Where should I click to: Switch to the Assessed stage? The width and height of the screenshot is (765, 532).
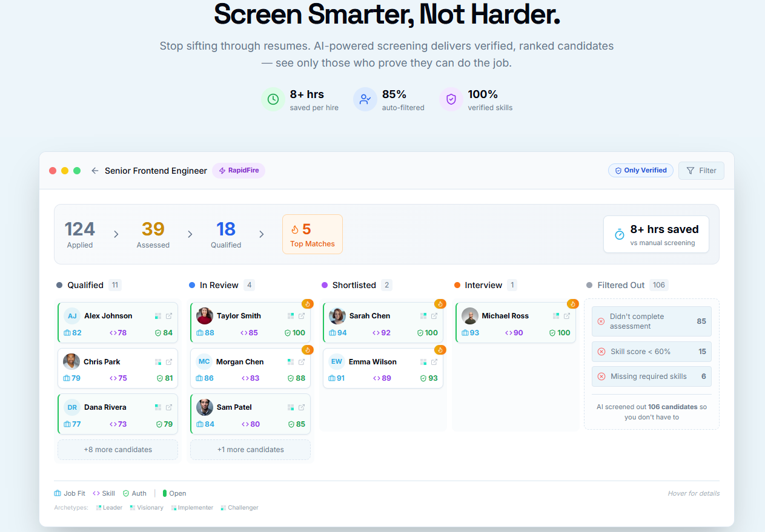click(153, 234)
